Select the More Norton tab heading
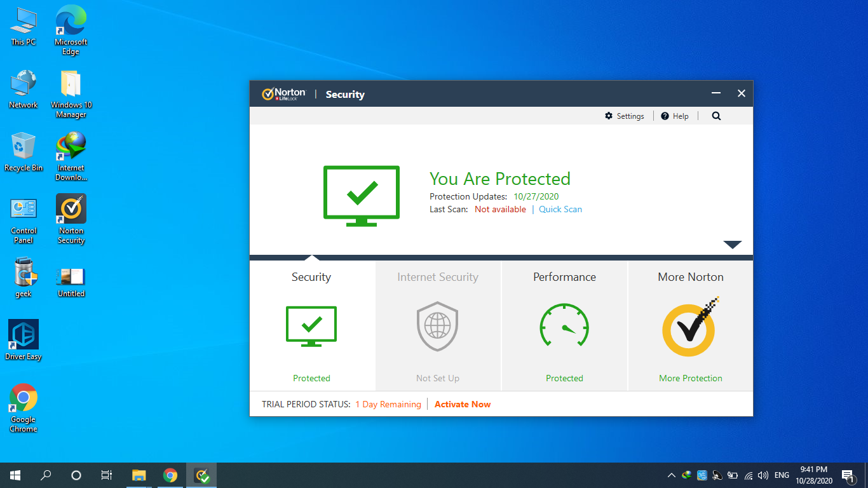868x488 pixels. click(x=691, y=277)
